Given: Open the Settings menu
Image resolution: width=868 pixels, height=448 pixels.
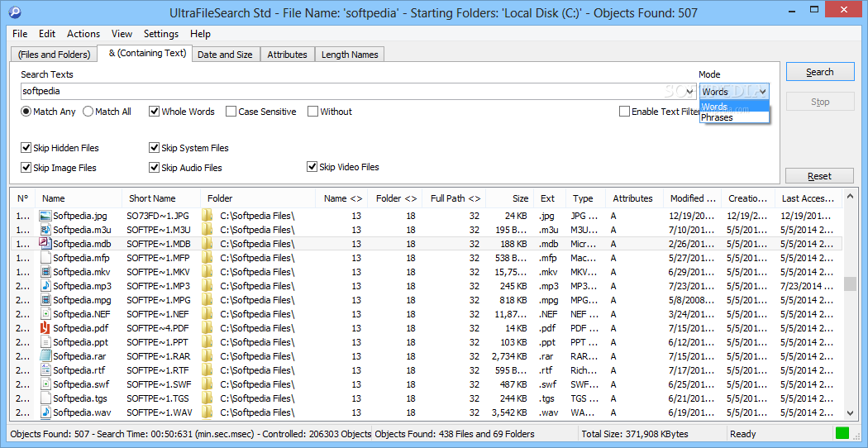Looking at the screenshot, I should pos(161,34).
